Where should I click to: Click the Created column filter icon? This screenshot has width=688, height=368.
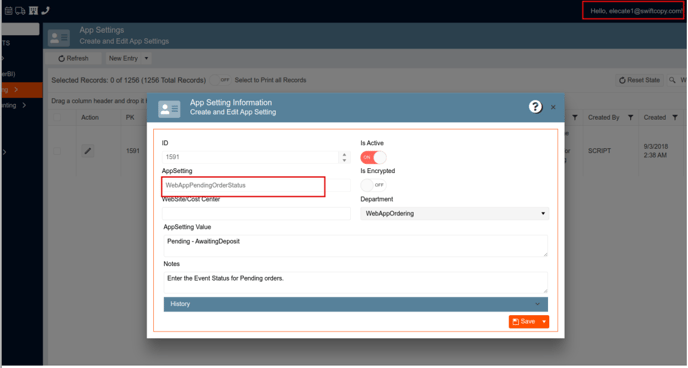point(675,118)
